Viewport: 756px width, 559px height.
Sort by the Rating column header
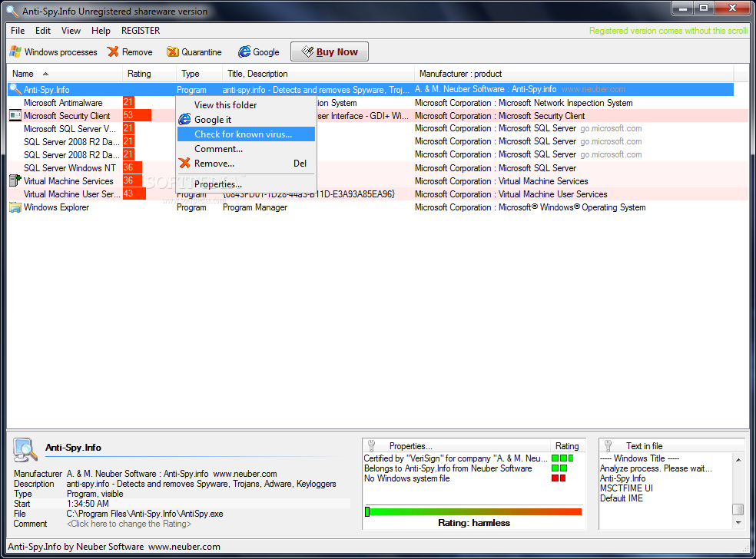tap(150, 74)
